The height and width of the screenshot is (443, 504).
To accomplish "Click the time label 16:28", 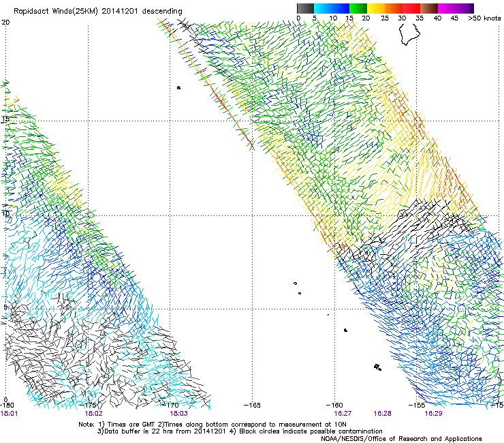I will (x=382, y=413).
